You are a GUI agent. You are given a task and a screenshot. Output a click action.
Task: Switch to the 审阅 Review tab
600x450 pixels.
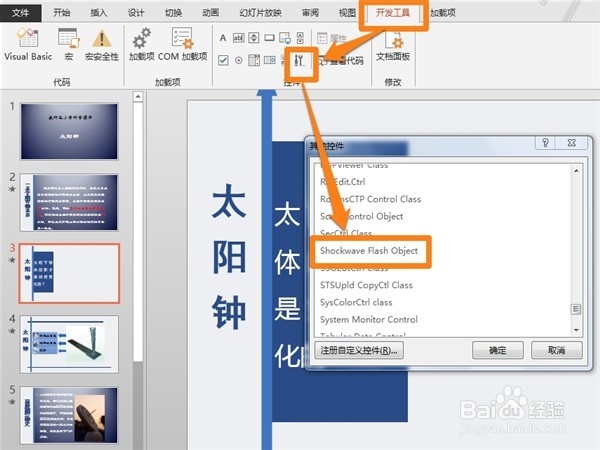click(x=310, y=13)
